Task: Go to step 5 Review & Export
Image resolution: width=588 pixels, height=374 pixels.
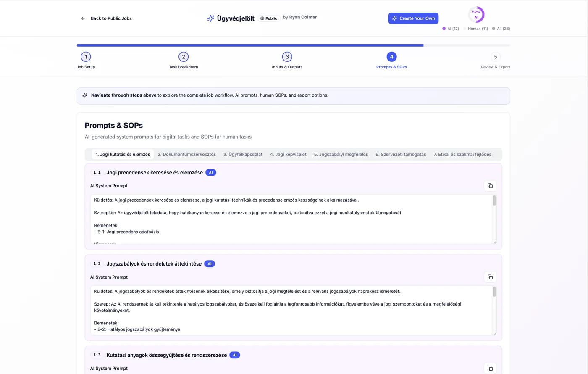Action: 496,61
